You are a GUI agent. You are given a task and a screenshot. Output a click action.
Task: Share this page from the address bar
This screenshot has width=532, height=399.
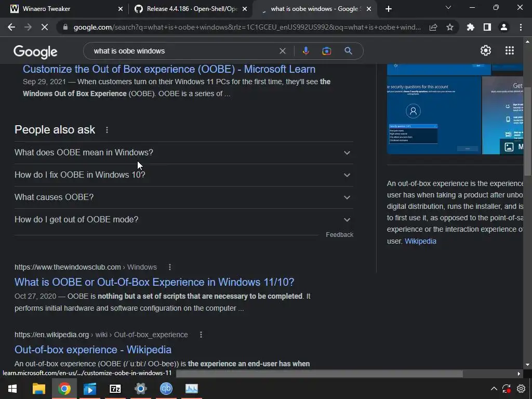[433, 27]
